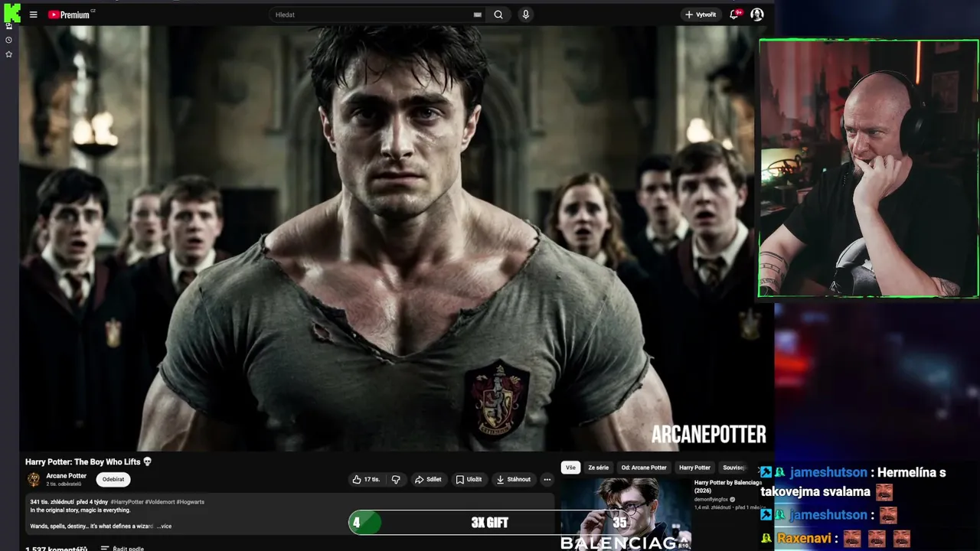Open Řadit podle sort dropdown
Viewport: 980px width, 551px height.
coord(122,548)
